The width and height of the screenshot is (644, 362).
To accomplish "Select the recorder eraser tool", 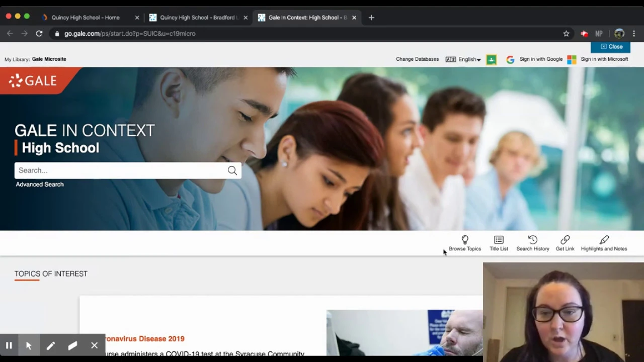I will (x=72, y=346).
